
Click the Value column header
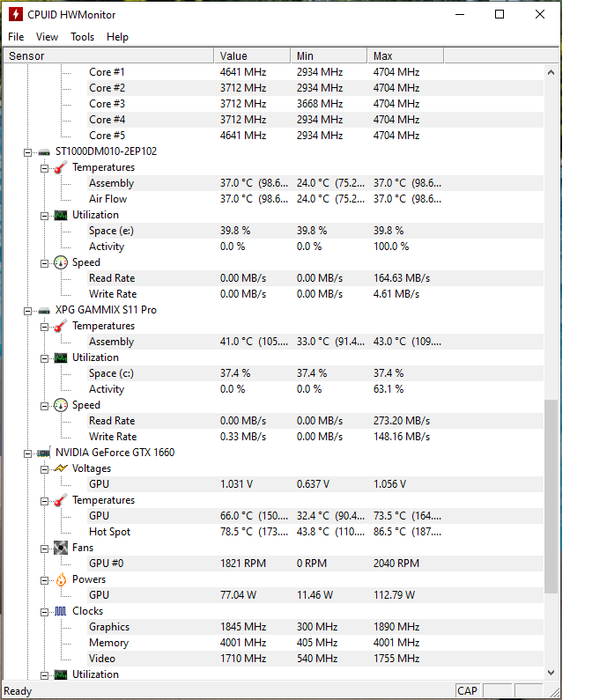(253, 55)
